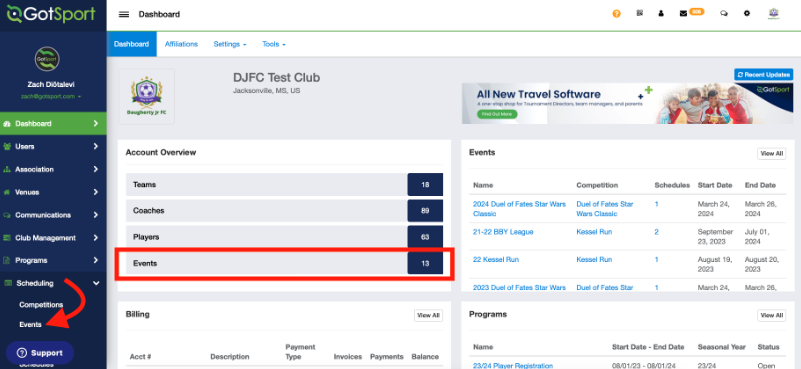Click the Teams count 18 badge
Viewport: 801px width, 369px height.
pos(425,184)
